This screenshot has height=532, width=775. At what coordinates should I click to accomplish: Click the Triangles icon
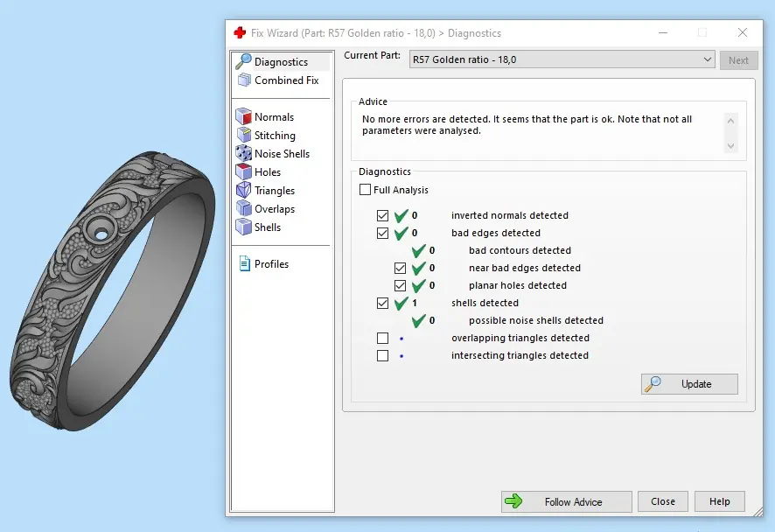(244, 190)
